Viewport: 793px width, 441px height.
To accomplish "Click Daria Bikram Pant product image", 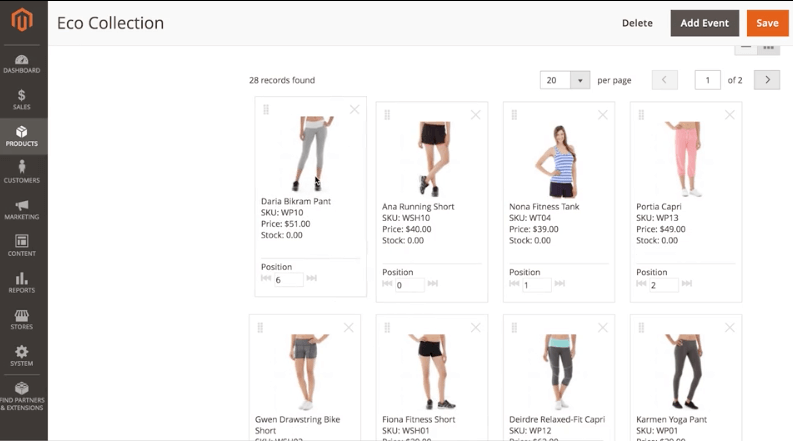I will (x=311, y=153).
